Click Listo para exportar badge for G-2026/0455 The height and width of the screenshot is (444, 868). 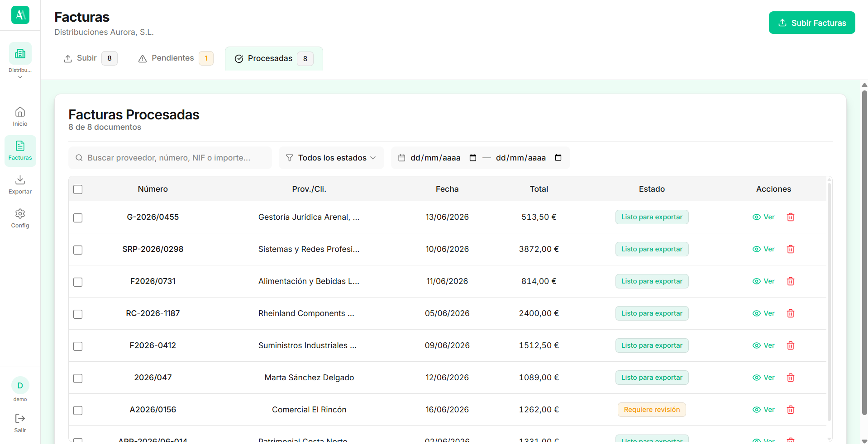pos(652,217)
